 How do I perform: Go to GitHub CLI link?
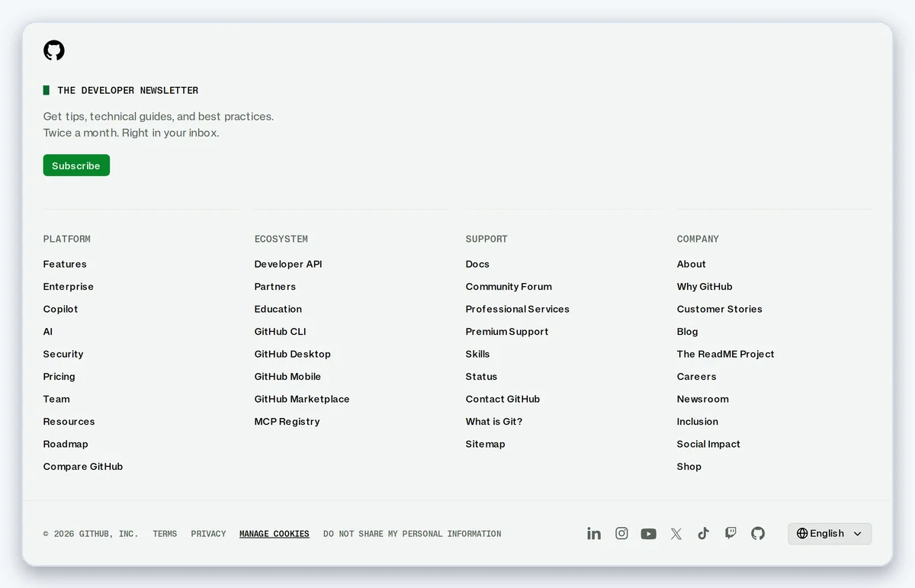[x=281, y=332]
